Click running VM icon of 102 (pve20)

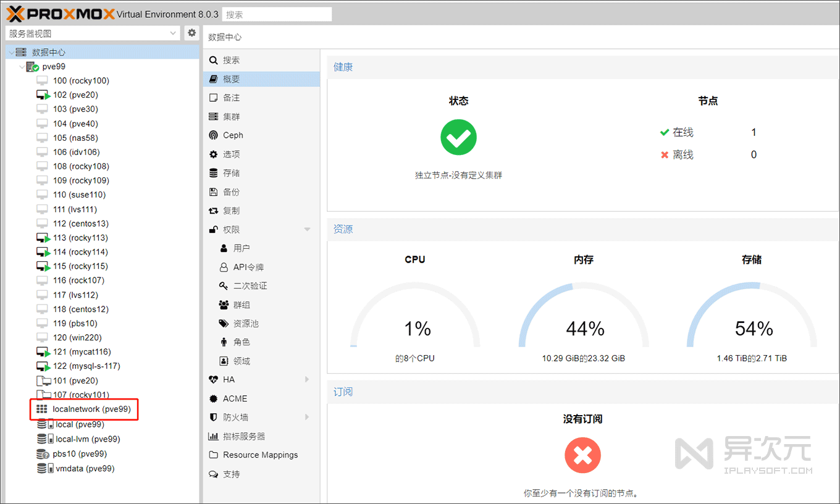pyautogui.click(x=43, y=95)
